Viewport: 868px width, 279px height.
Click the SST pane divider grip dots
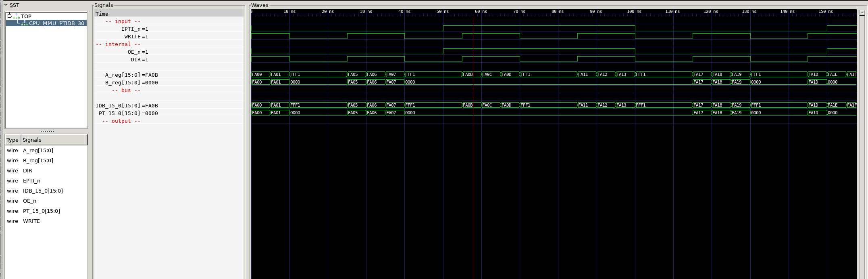coord(47,132)
